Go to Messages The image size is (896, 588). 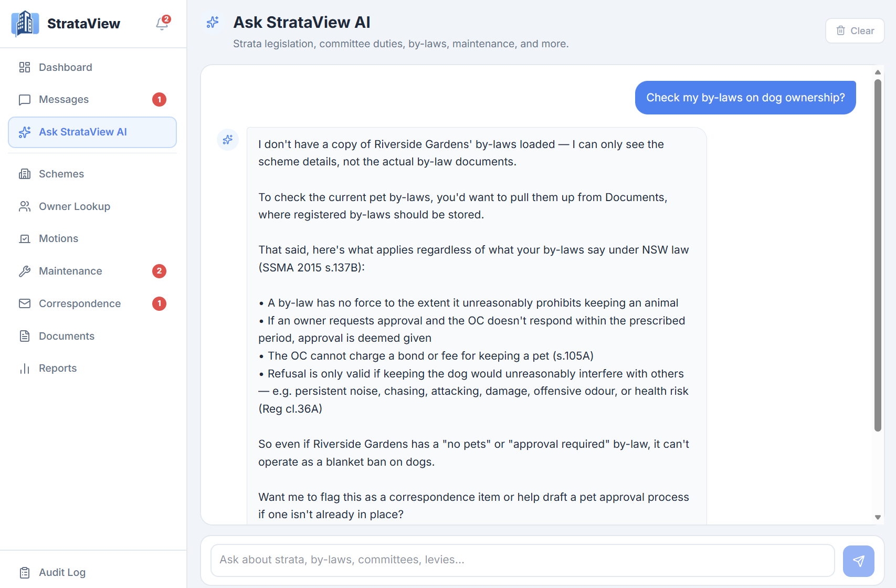coord(92,100)
